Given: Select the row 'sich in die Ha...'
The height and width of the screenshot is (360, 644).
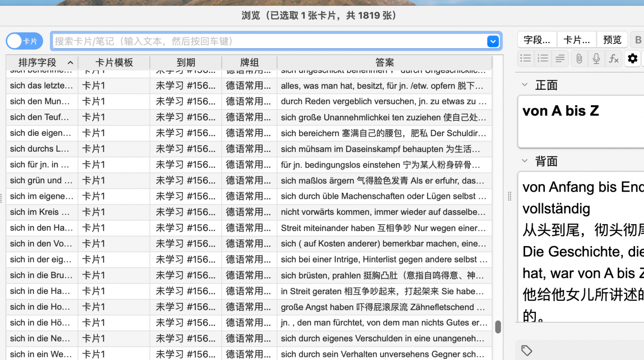Looking at the screenshot, I should [249, 291].
